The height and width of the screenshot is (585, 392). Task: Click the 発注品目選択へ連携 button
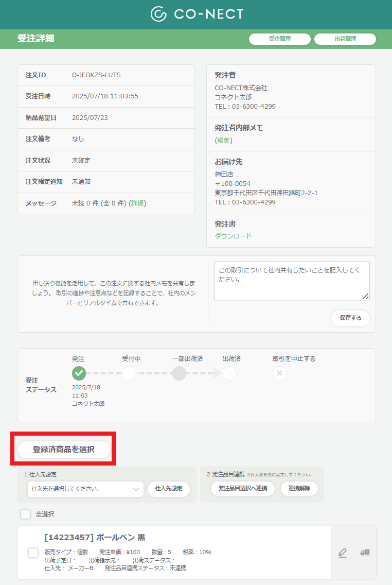coord(243,488)
